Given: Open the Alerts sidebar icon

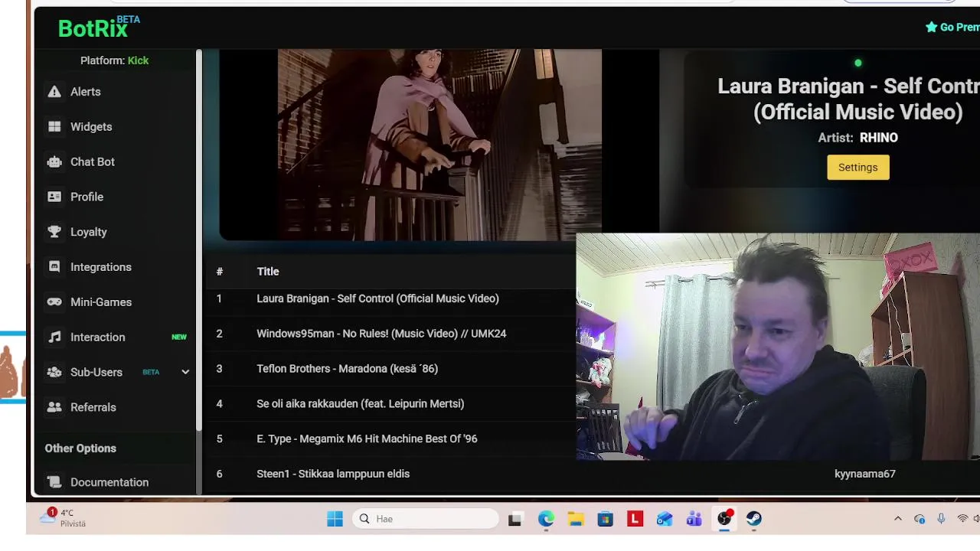Looking at the screenshot, I should pos(54,92).
